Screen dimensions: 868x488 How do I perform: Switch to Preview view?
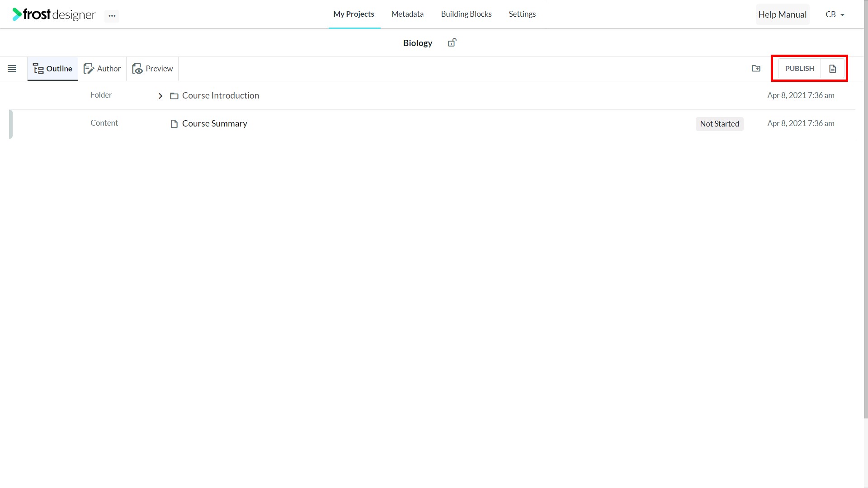[x=152, y=69]
